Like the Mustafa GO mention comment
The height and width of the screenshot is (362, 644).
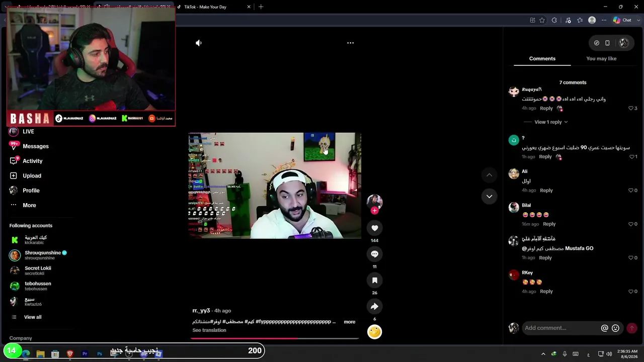coord(631,258)
